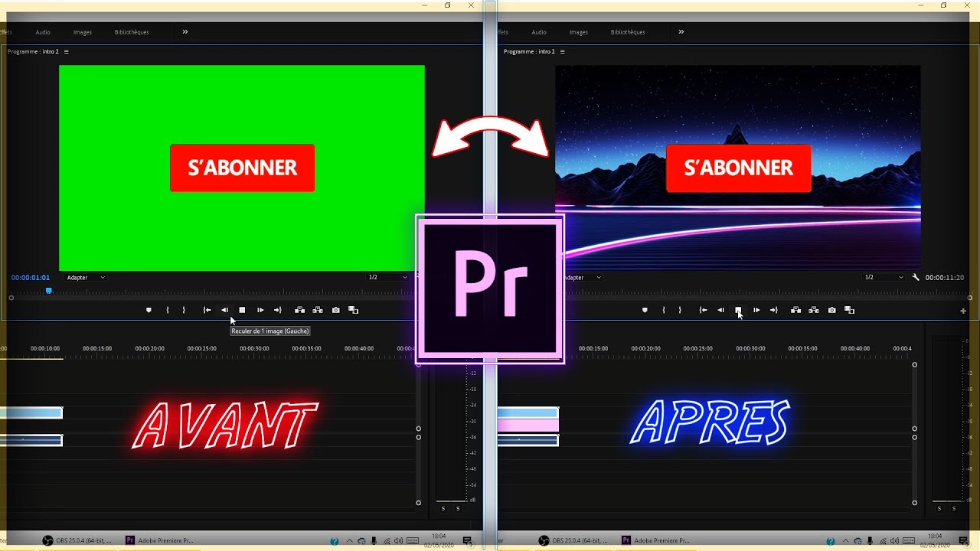Image resolution: width=980 pixels, height=551 pixels.
Task: Stop playback in left Program monitor
Action: click(x=242, y=310)
